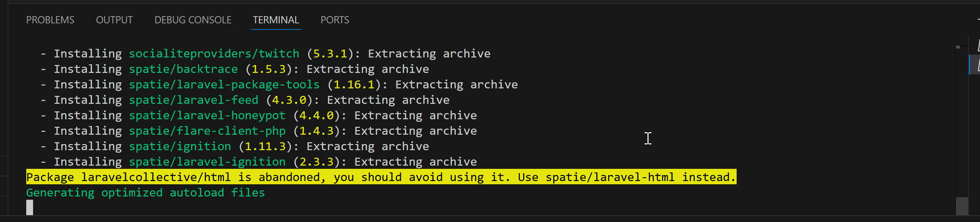Viewport: 980px width, 222px height.
Task: Click the yellow abandoned package warning line
Action: (380, 177)
